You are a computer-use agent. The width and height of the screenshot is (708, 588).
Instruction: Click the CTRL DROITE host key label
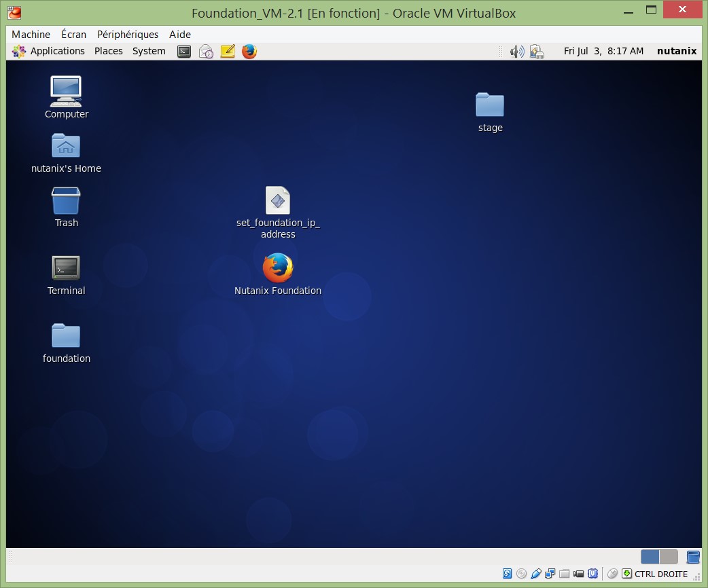(x=661, y=574)
